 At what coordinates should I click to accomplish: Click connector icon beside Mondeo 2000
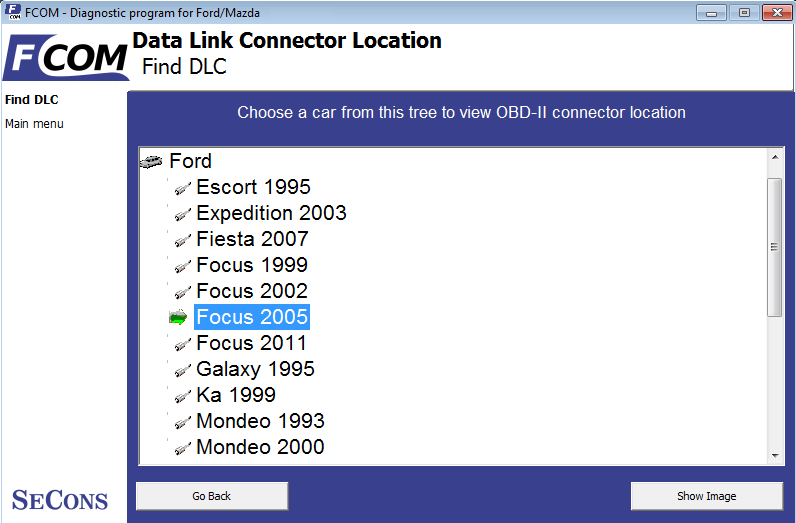coord(183,448)
